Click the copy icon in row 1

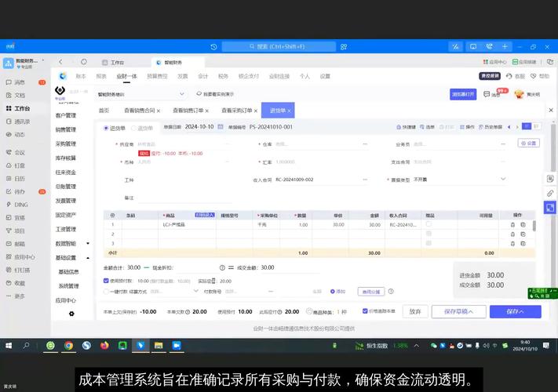[523, 224]
